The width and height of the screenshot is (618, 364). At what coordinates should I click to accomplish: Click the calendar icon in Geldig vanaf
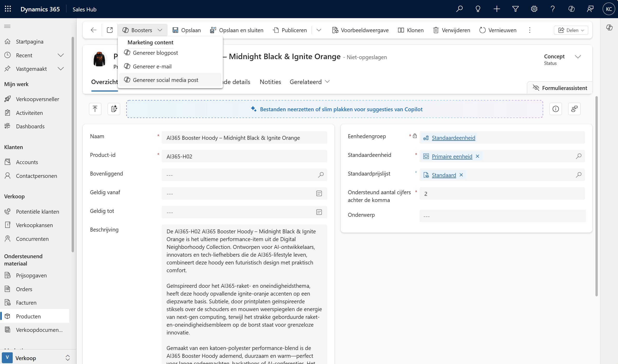click(x=319, y=193)
